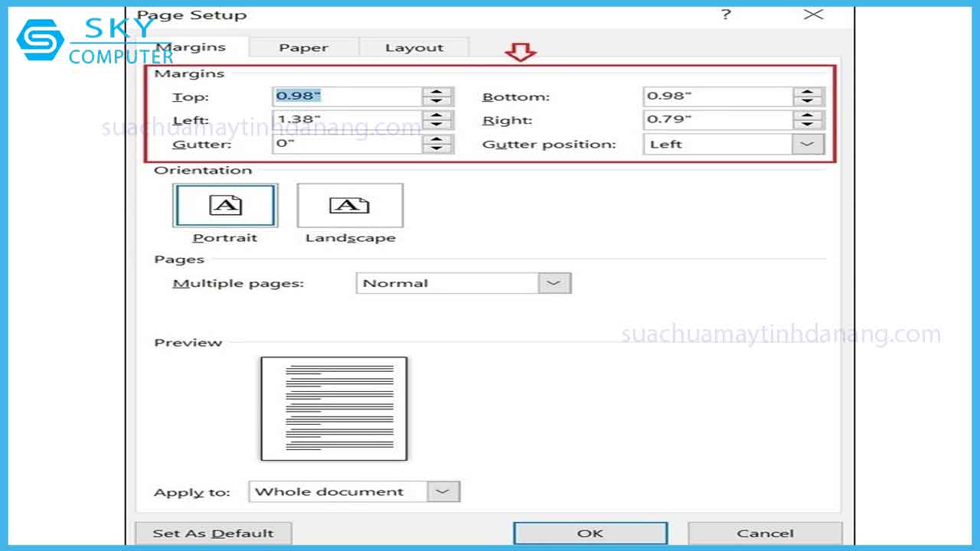The width and height of the screenshot is (980, 551).
Task: Click the Bottom margin input field
Action: point(717,96)
